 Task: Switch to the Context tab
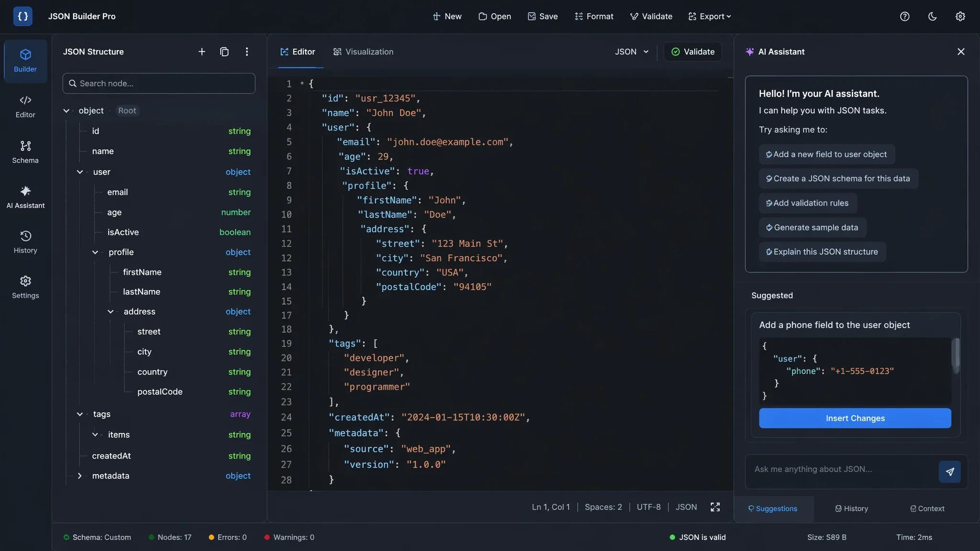pos(927,509)
